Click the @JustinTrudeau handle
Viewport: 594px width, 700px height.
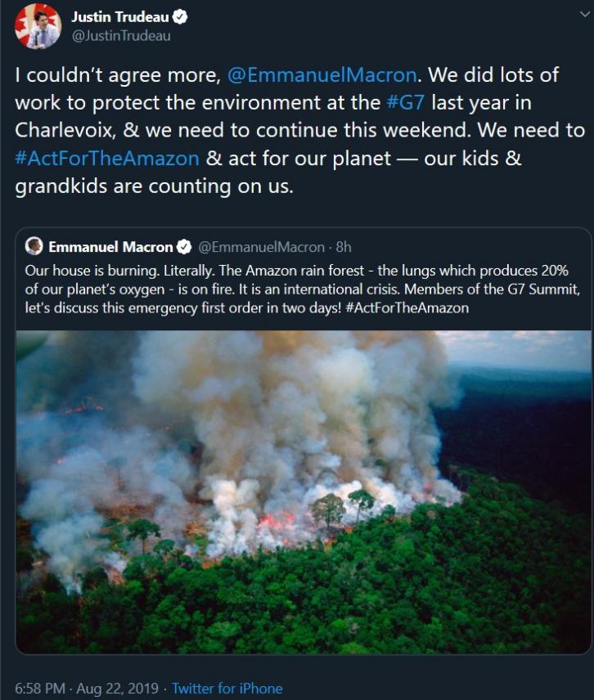[x=121, y=36]
